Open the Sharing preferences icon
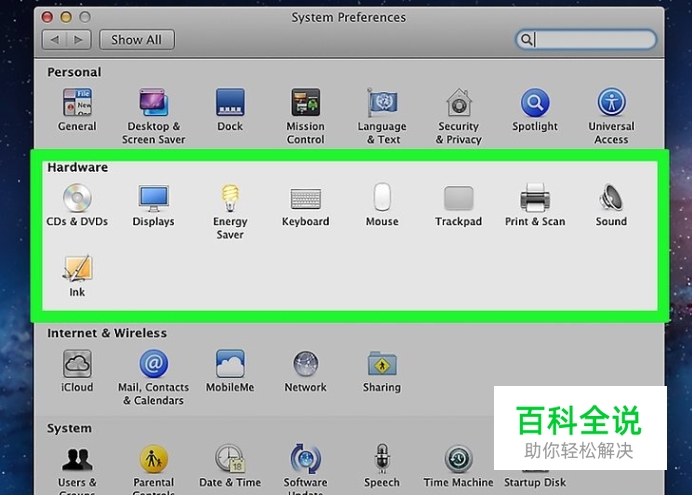Screen dimensions: 692x495 pyautogui.click(x=382, y=364)
